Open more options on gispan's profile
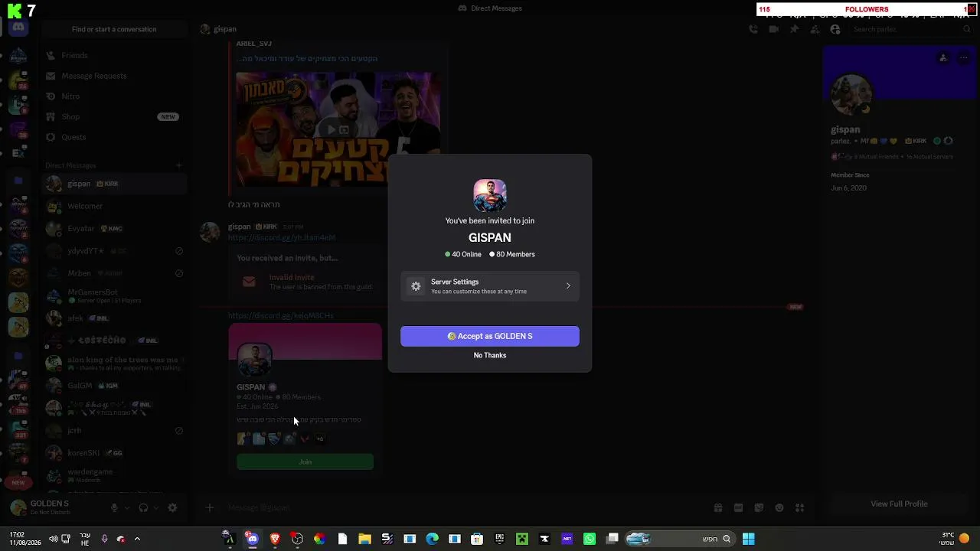 pyautogui.click(x=964, y=57)
